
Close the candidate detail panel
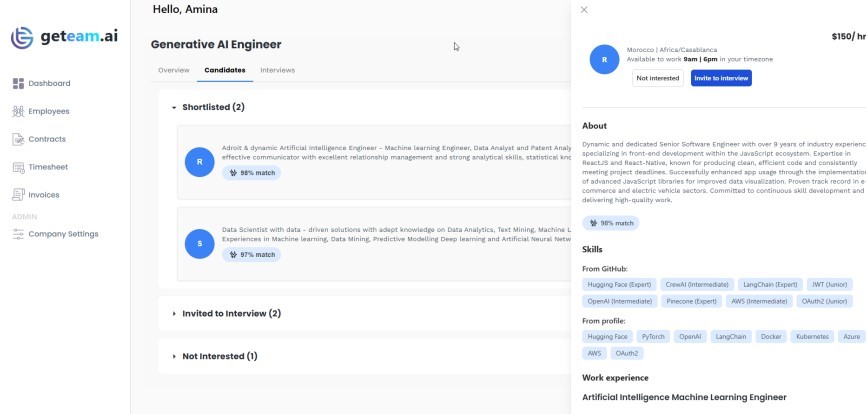click(x=584, y=10)
